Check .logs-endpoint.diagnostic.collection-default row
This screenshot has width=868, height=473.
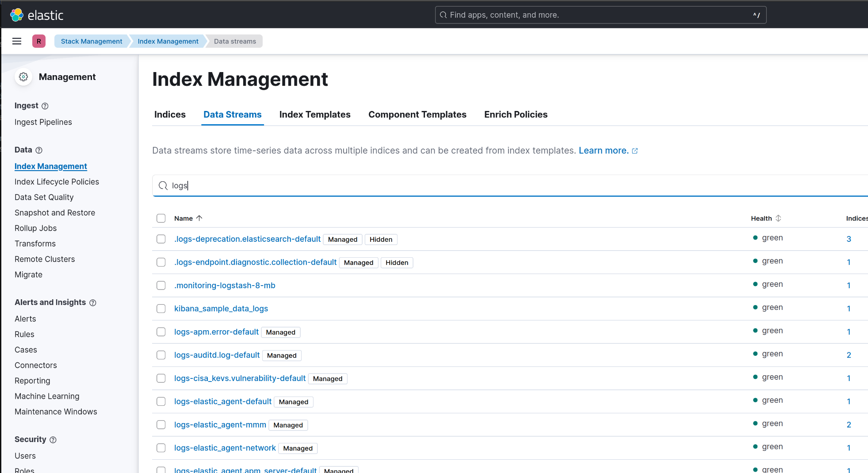point(161,262)
